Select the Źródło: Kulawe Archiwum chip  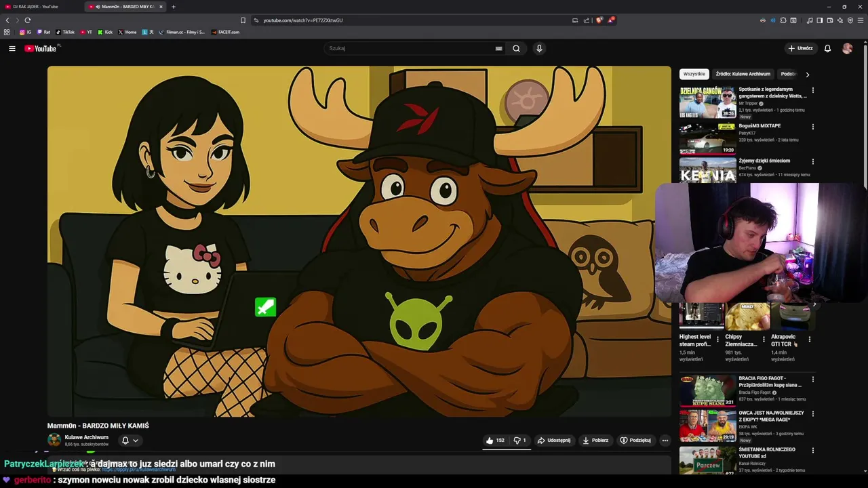click(x=743, y=74)
